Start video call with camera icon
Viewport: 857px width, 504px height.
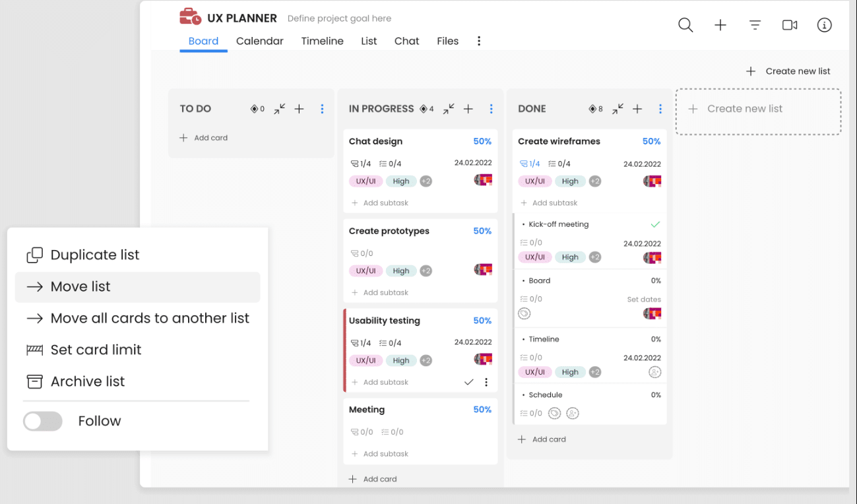click(790, 25)
